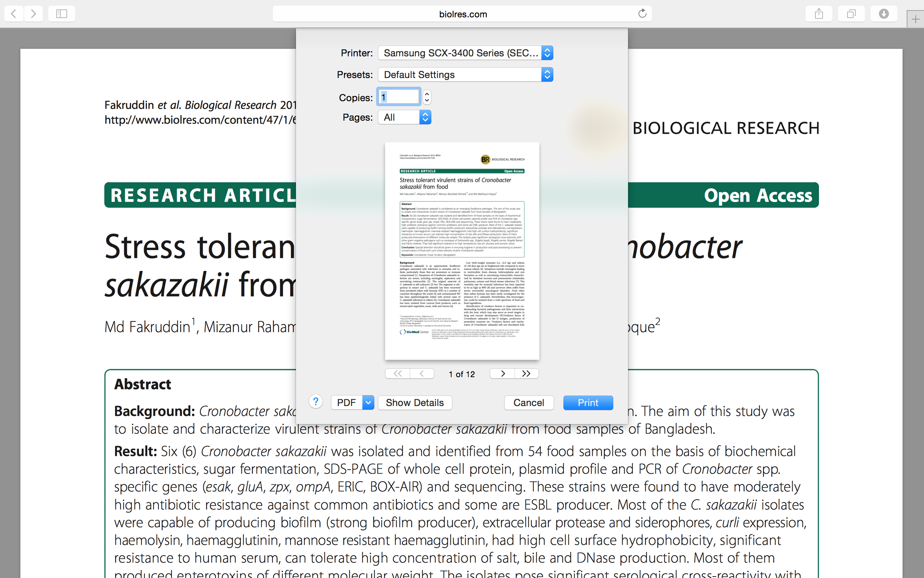924x578 pixels.
Task: Click the 'Background:' label in abstract
Action: [x=154, y=411]
